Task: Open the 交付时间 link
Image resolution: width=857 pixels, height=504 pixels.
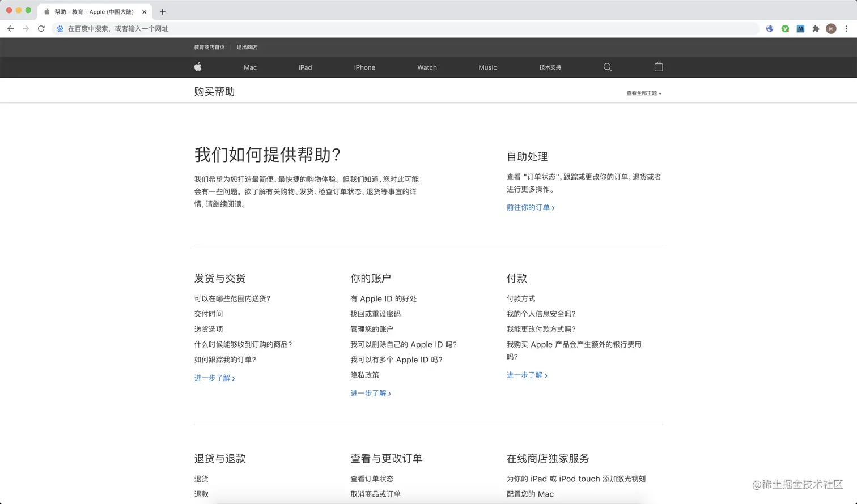Action: tap(209, 314)
